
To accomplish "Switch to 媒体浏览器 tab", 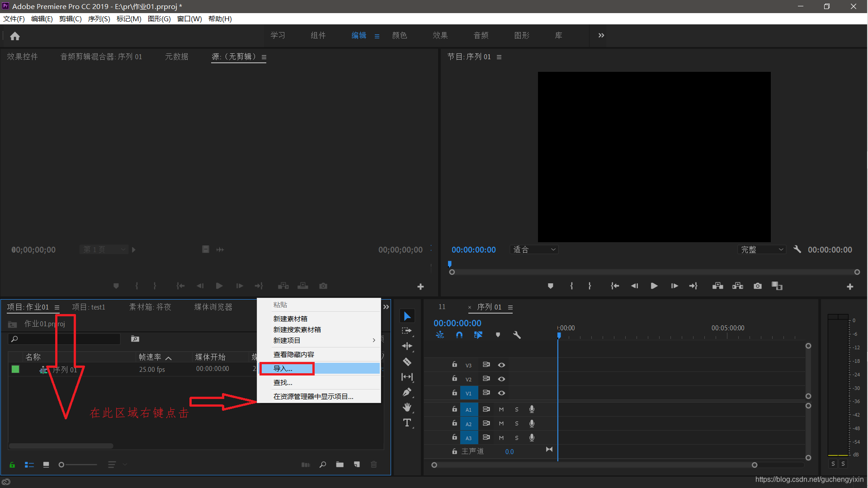I will 213,307.
